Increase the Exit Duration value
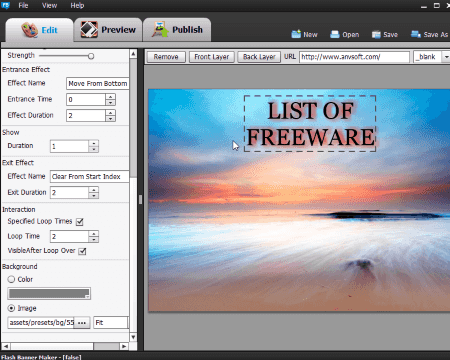The width and height of the screenshot is (450, 360). tap(94, 190)
